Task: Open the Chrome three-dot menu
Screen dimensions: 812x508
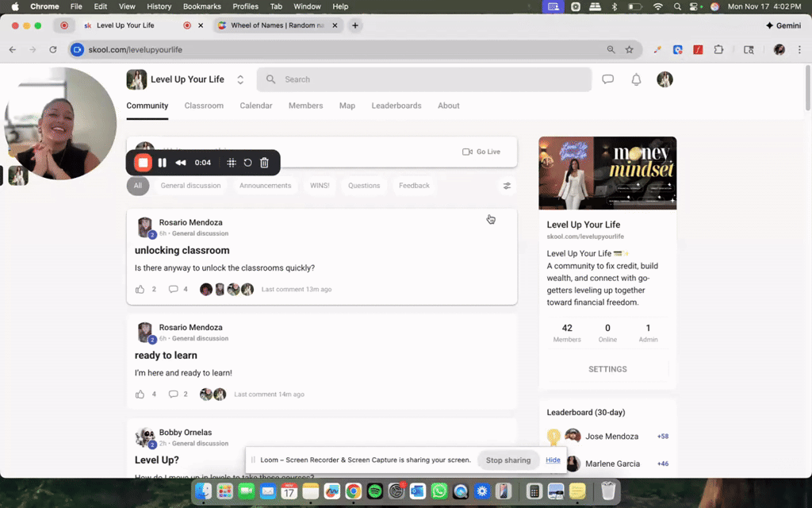Action: [x=799, y=50]
